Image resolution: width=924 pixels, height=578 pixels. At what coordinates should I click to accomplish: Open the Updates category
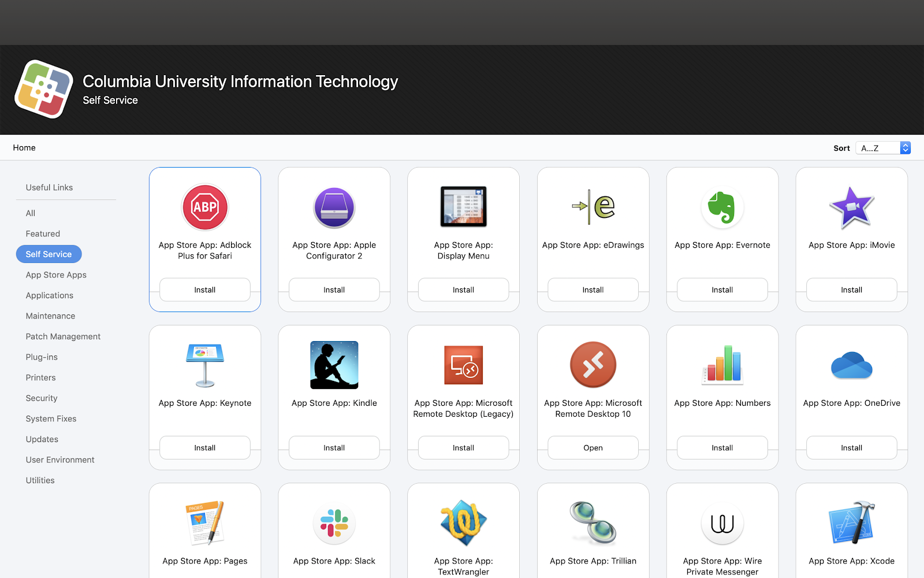(42, 439)
